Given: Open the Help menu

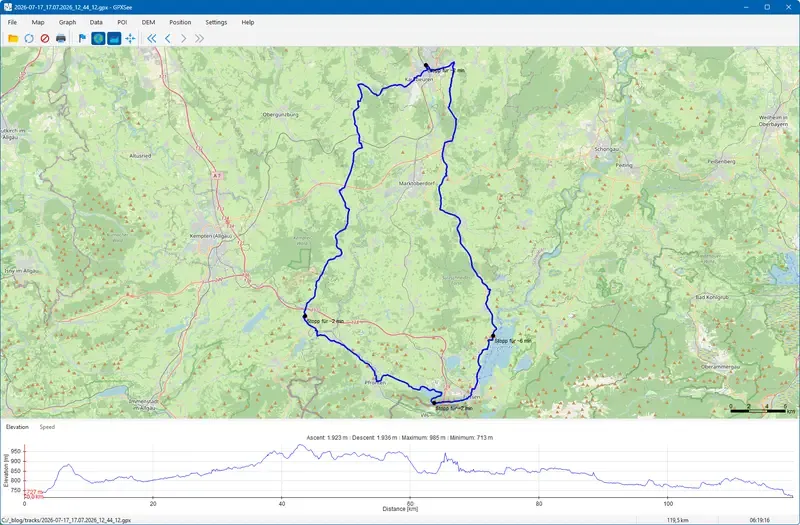Looking at the screenshot, I should [x=248, y=22].
